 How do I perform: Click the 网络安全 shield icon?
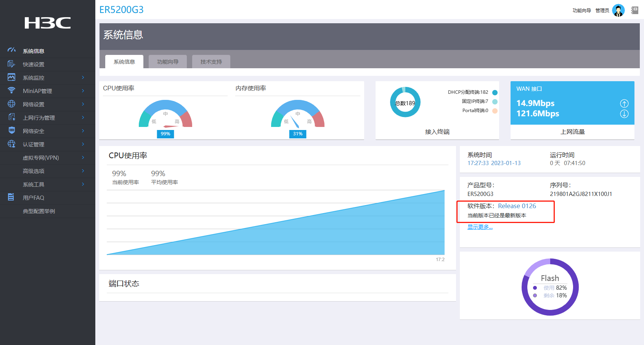click(11, 130)
